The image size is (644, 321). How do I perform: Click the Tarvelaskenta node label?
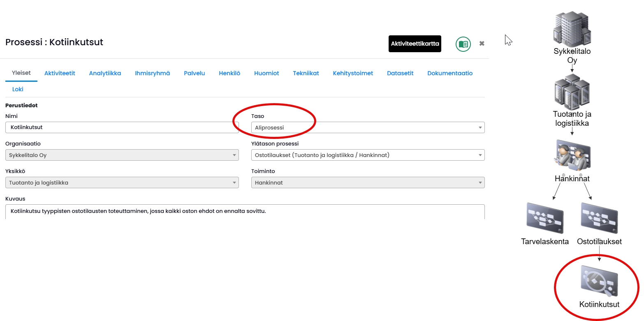[545, 241]
